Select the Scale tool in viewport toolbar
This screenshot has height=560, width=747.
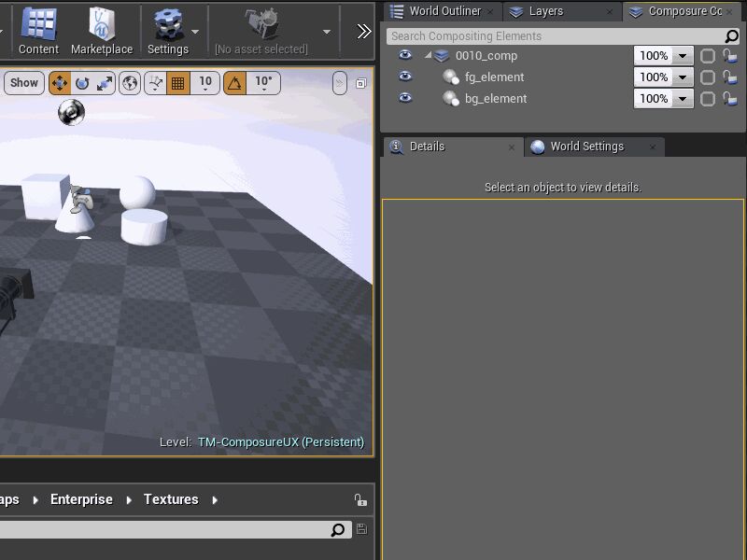tap(106, 83)
